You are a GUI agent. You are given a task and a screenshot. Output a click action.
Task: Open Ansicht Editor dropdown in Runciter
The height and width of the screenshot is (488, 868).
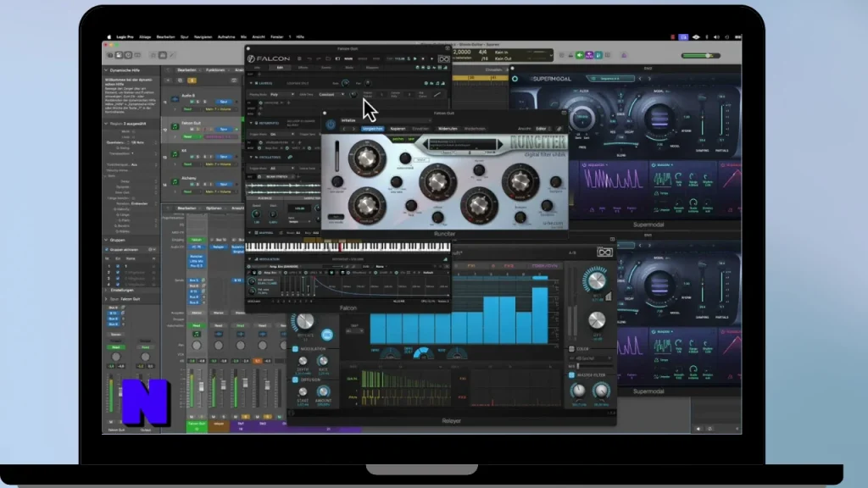542,129
